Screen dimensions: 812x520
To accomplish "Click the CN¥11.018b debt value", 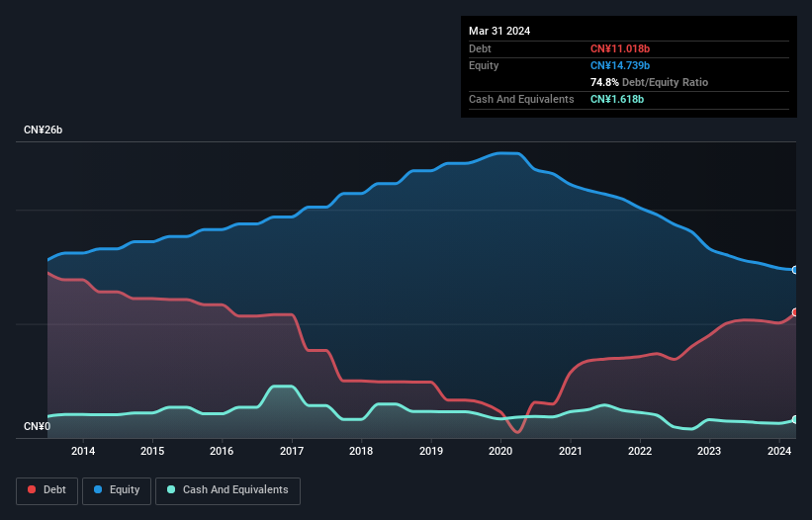I will [x=620, y=48].
